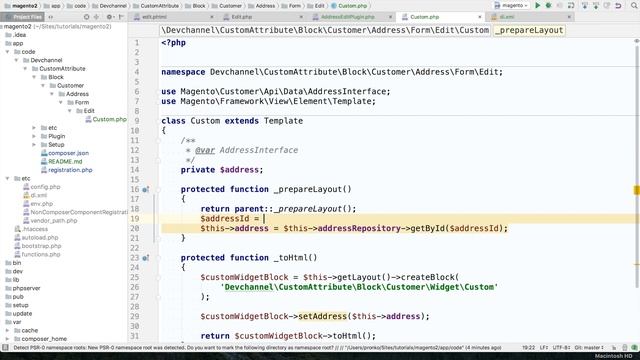
Task: Close the edit.phtml tab
Action: click(211, 17)
